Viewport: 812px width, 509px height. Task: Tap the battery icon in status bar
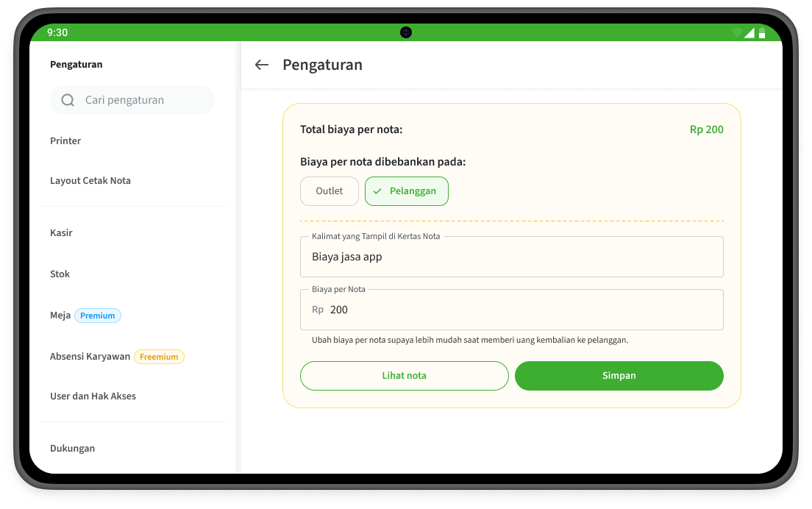(762, 33)
